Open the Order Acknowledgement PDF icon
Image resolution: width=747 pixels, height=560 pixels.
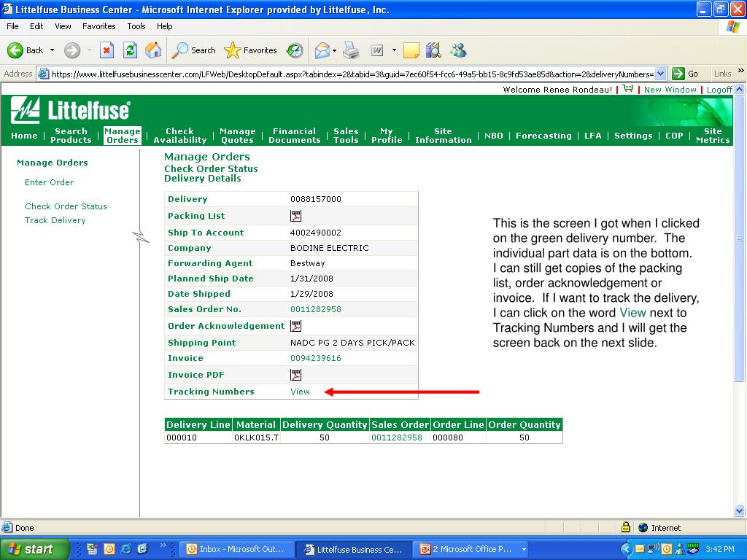tap(296, 326)
